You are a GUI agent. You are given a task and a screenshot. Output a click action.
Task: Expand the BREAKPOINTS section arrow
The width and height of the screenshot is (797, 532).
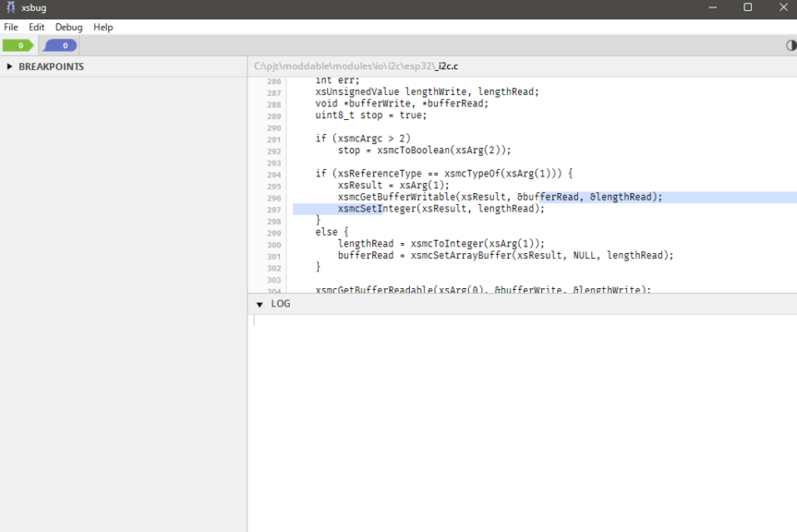pos(9,66)
